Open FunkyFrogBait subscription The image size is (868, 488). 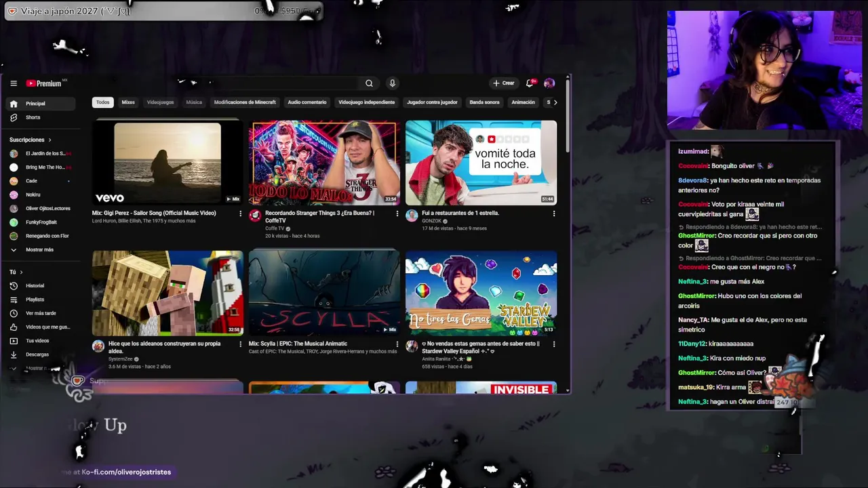(42, 222)
